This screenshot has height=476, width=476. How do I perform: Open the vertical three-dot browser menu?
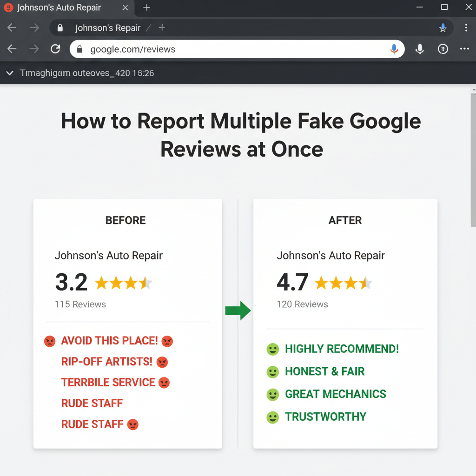tap(466, 27)
